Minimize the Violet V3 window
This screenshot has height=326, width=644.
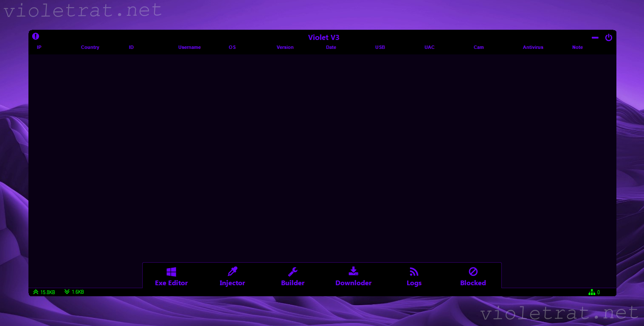(595, 38)
